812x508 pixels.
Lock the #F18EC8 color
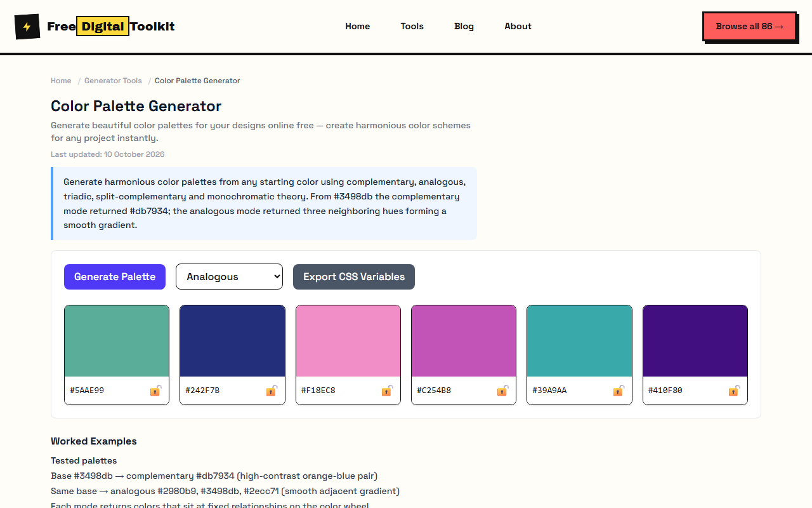(x=387, y=391)
